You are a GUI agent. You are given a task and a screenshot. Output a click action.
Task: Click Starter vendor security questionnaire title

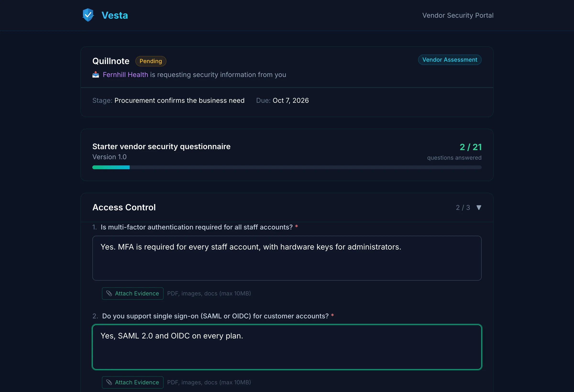click(161, 147)
